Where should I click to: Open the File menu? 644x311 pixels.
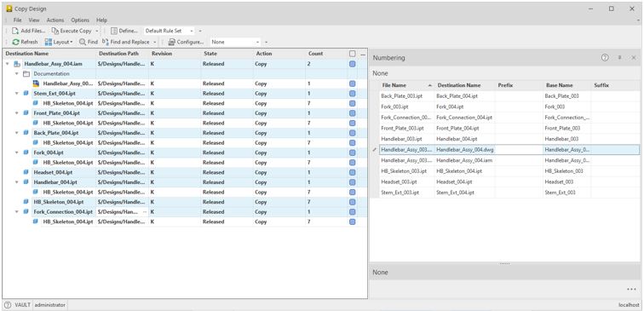[17, 20]
